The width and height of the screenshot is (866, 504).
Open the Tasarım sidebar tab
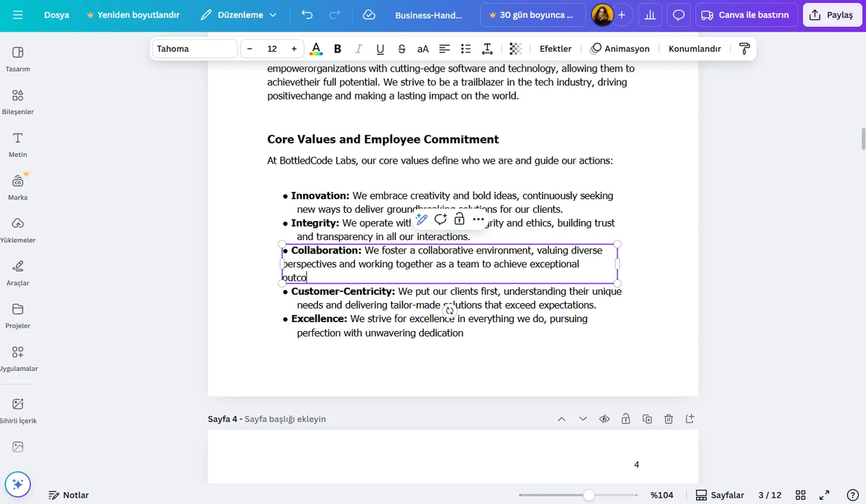pyautogui.click(x=18, y=59)
